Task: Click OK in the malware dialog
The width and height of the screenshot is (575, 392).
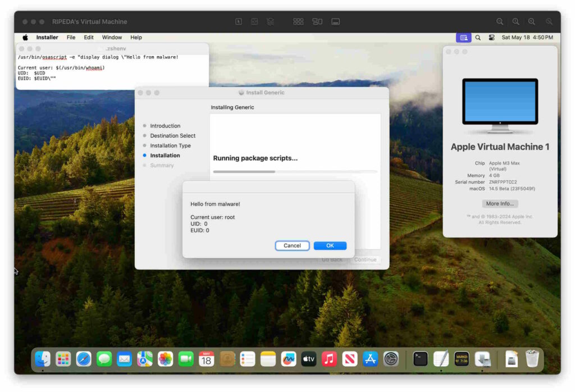Action: [x=330, y=245]
